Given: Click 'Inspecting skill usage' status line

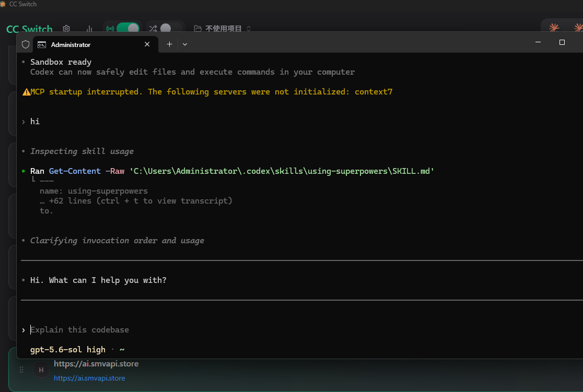Looking at the screenshot, I should tap(82, 151).
